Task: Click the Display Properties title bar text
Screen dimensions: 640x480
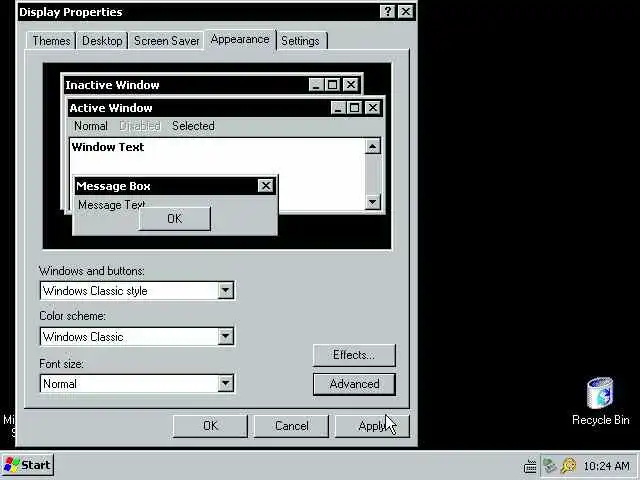Action: tap(71, 12)
